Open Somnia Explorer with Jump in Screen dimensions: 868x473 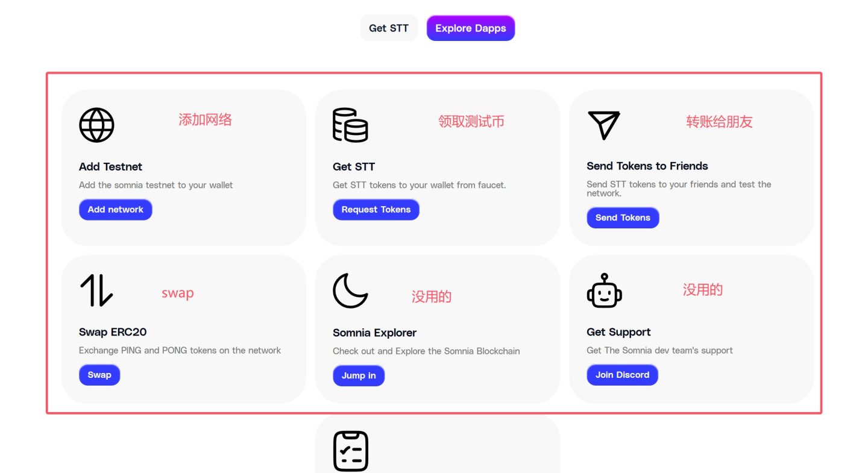point(359,375)
